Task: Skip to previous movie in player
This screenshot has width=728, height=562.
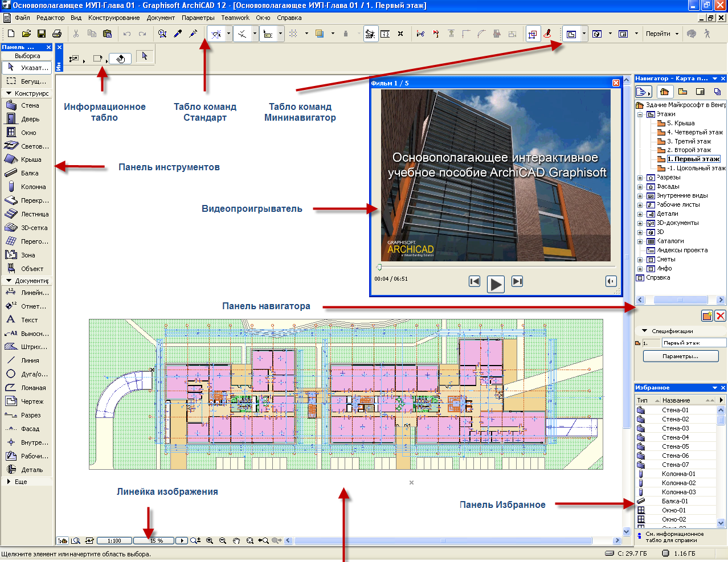Action: (x=475, y=281)
